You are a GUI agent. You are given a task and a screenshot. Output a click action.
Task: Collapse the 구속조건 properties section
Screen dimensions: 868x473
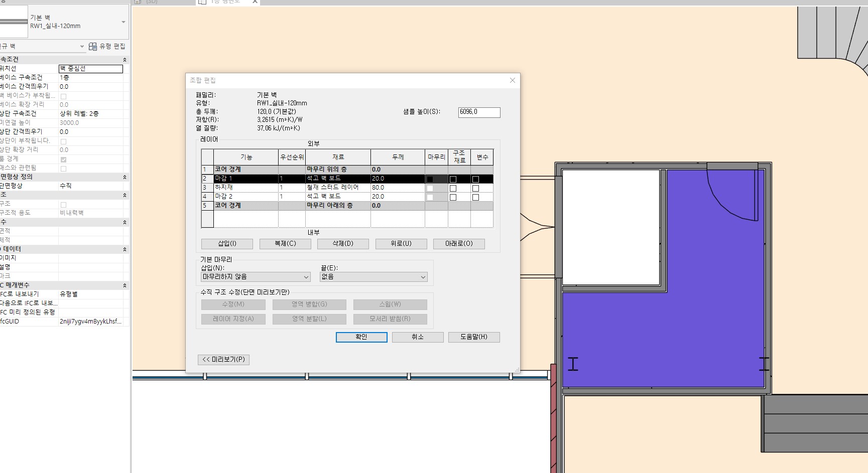(x=125, y=60)
